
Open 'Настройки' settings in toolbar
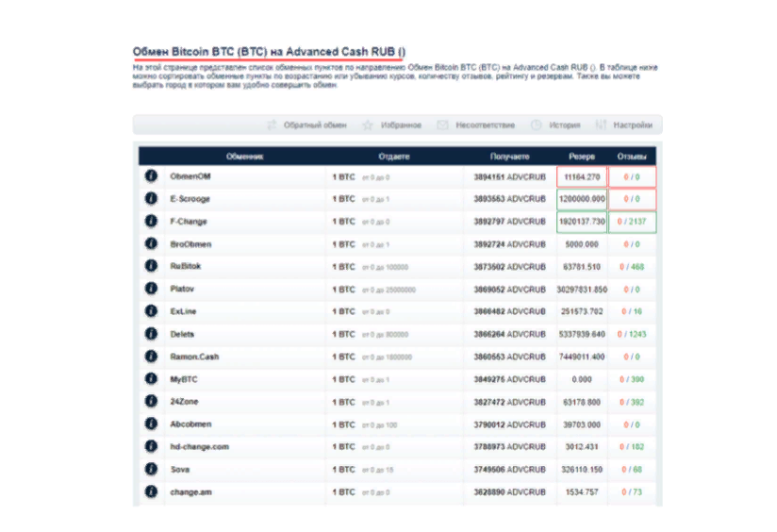point(623,125)
